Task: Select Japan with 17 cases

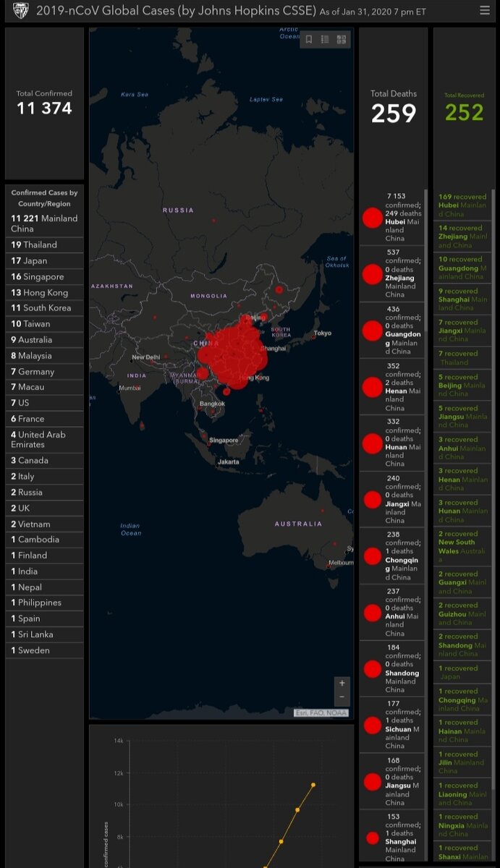Action: pyautogui.click(x=44, y=260)
